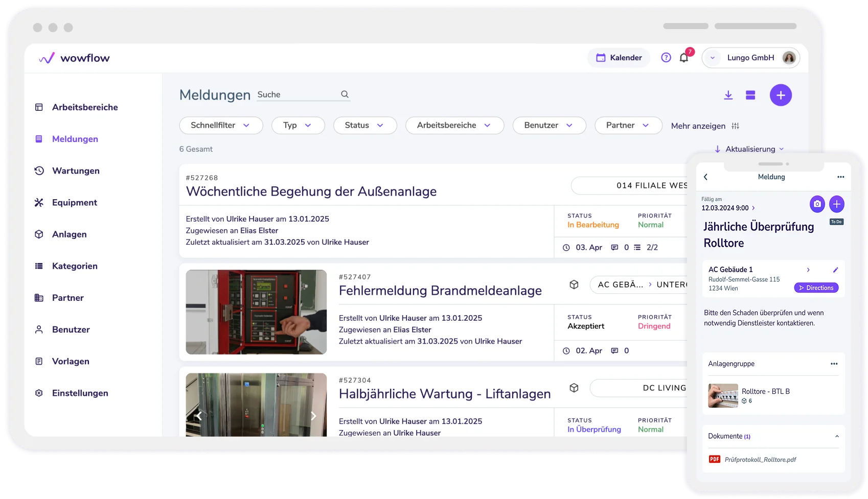Screen dimensions: 868x499
Task: Click the DC LIVING location tag
Action: pyautogui.click(x=639, y=388)
